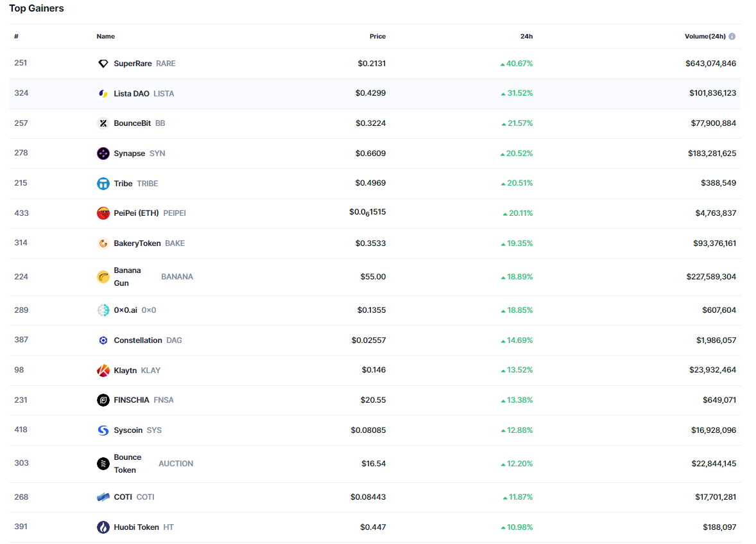Sort by 24h change column header

click(x=526, y=37)
